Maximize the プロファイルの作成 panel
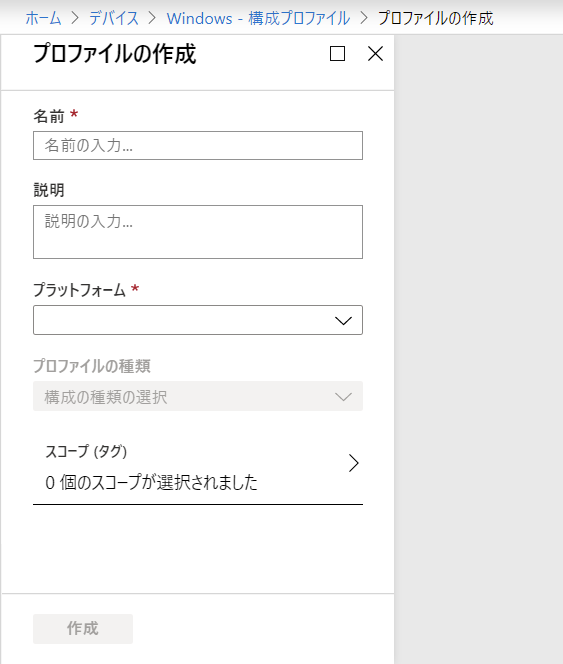 pyautogui.click(x=337, y=54)
